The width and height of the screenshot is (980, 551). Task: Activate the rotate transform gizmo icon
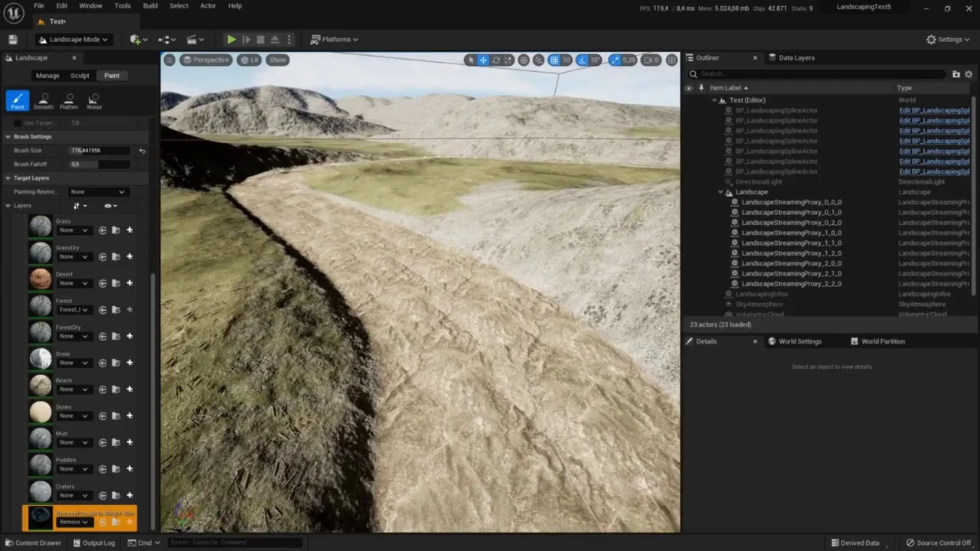495,60
